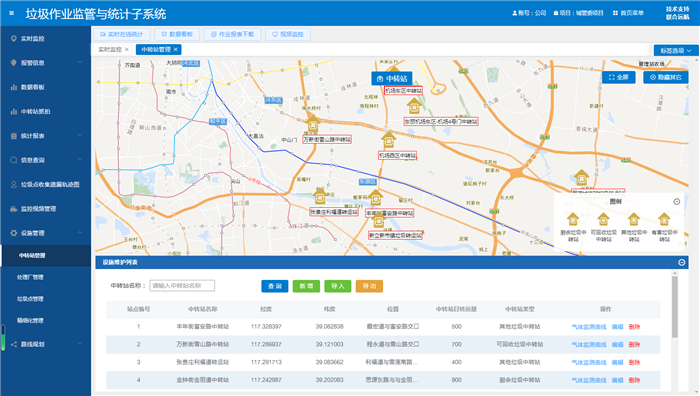Open the 标签选项 dropdown
700x396 pixels.
click(x=676, y=50)
